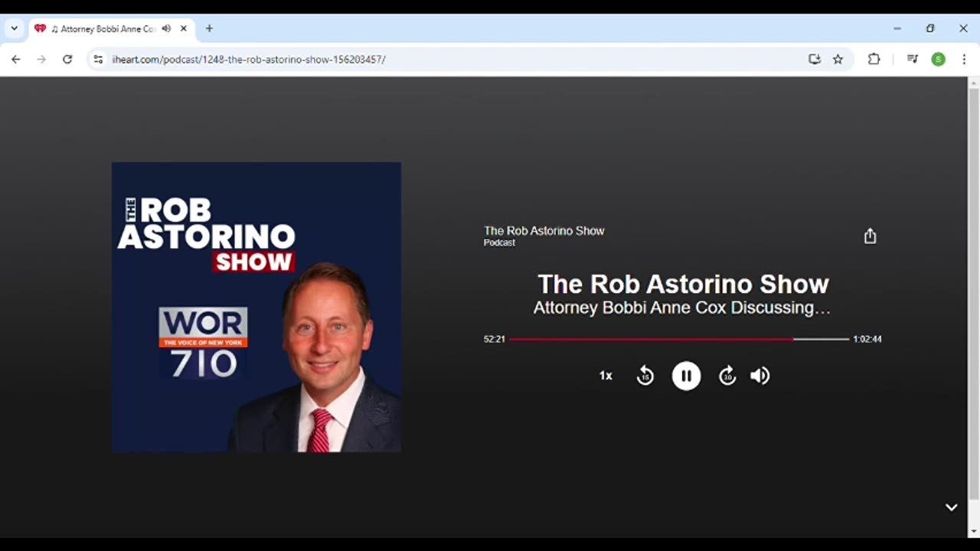Click the Podcast label under show name
The image size is (980, 551).
(x=499, y=243)
